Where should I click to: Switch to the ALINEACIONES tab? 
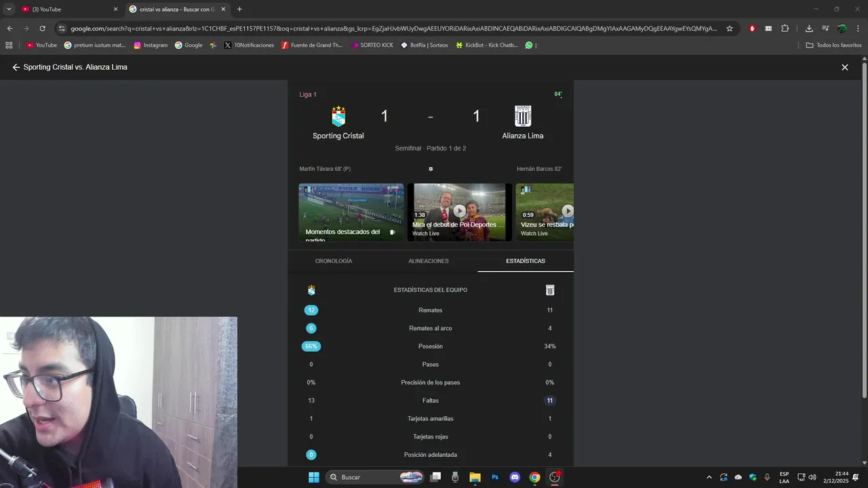pyautogui.click(x=429, y=261)
